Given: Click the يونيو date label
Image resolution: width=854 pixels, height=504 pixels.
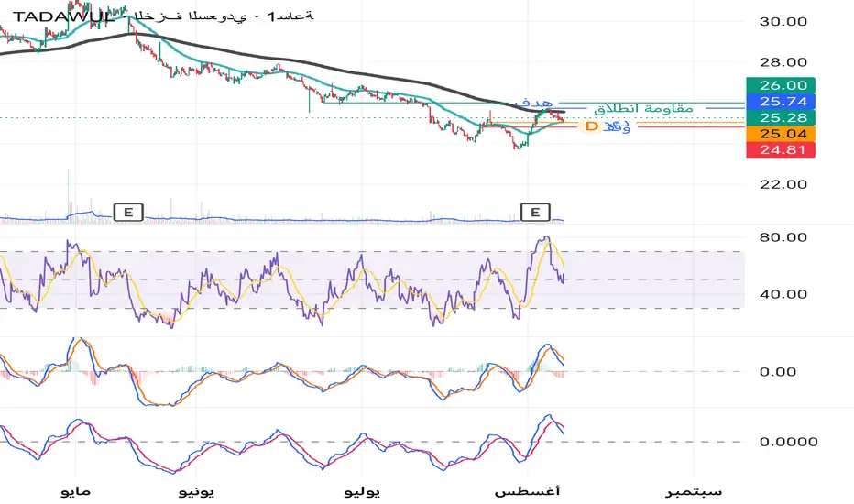Looking at the screenshot, I should coord(196,491).
